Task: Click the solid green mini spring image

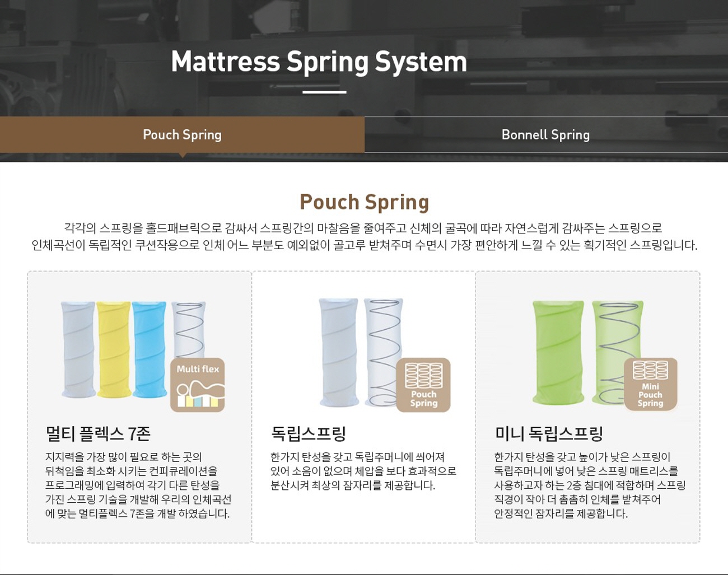Action: tap(558, 352)
